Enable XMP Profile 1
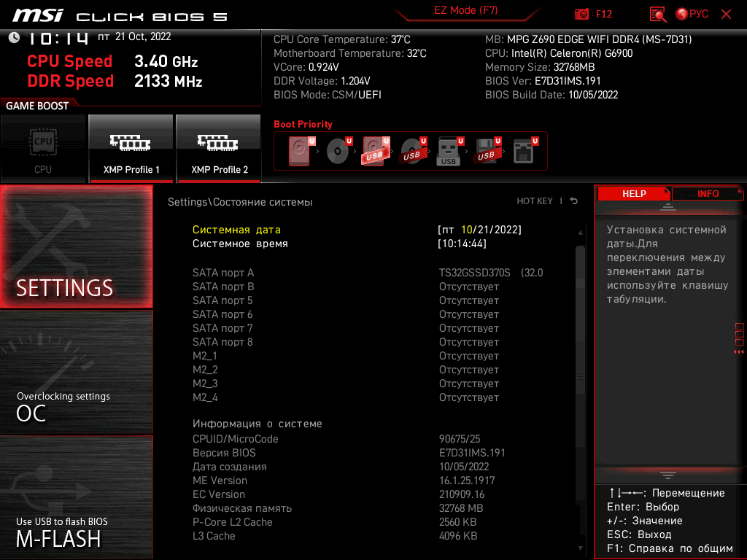Screen dimensions: 747x560 click(131, 149)
